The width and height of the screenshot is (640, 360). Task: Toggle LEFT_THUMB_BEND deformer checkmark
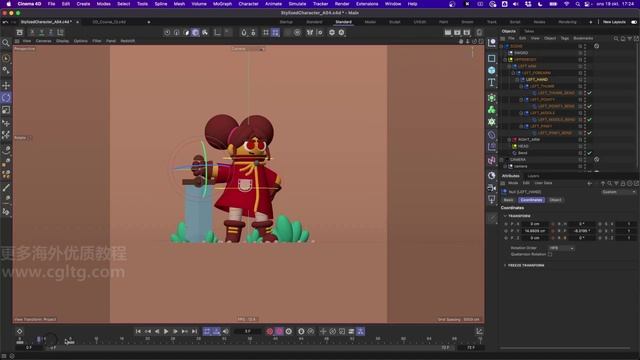click(589, 93)
